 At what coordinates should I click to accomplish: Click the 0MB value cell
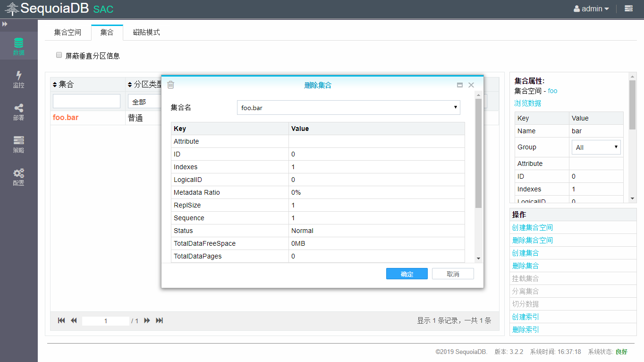377,243
